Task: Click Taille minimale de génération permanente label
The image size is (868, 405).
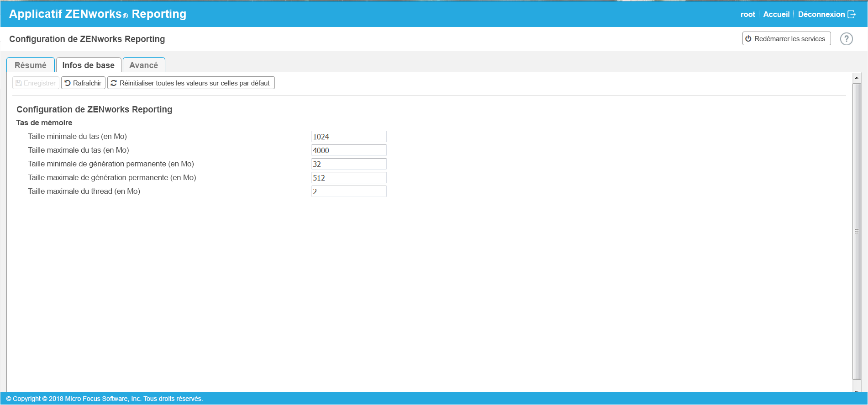Action: click(111, 164)
